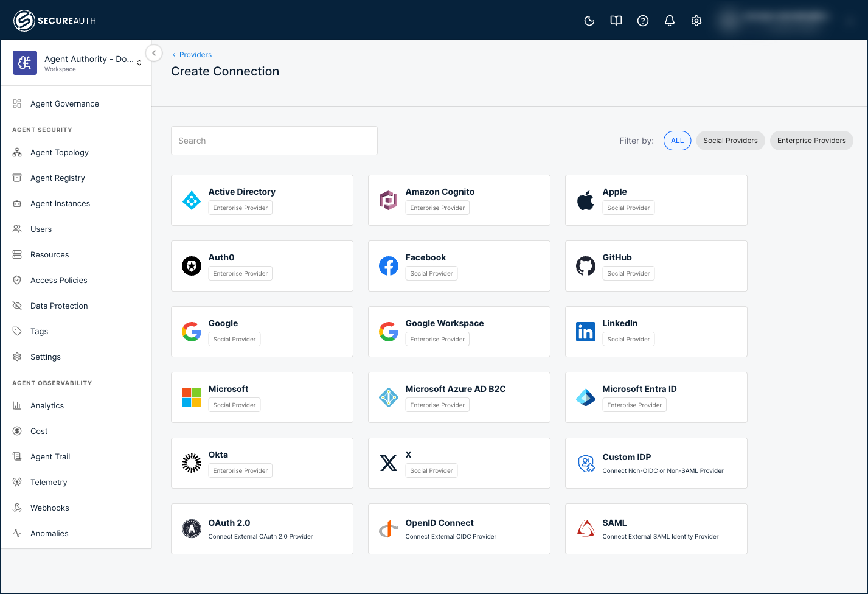This screenshot has height=594, width=868.
Task: Select the Microsoft Entra ID card
Action: click(656, 397)
